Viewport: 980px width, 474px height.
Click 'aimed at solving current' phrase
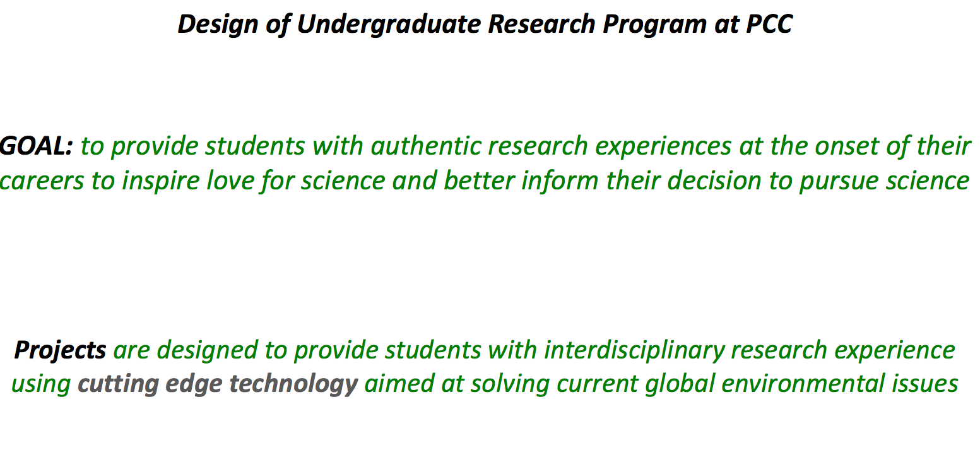(x=501, y=384)
